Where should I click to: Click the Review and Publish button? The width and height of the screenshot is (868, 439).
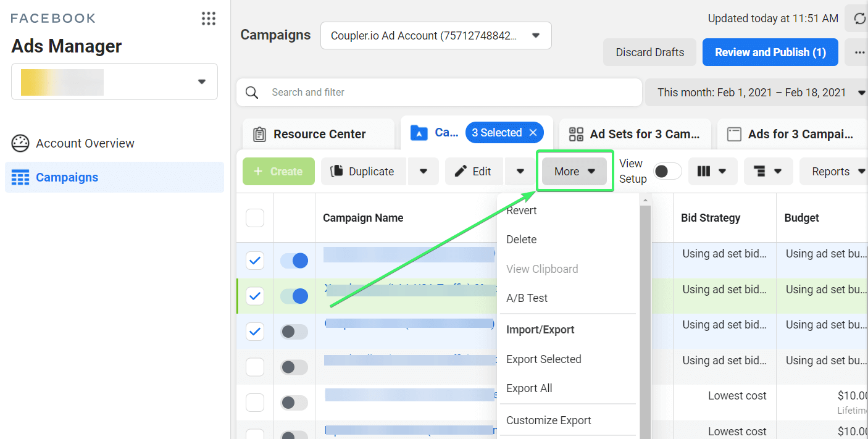[x=770, y=52]
